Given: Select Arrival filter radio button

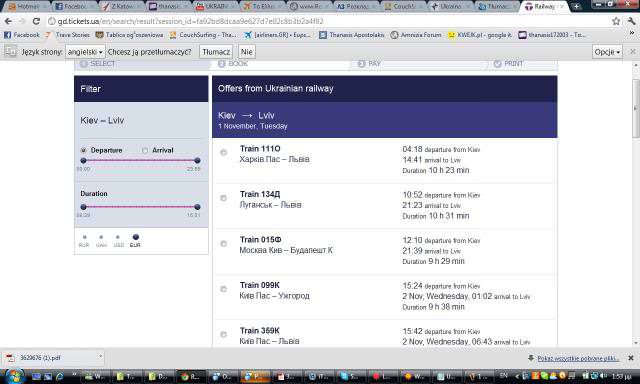Looking at the screenshot, I should tap(145, 151).
